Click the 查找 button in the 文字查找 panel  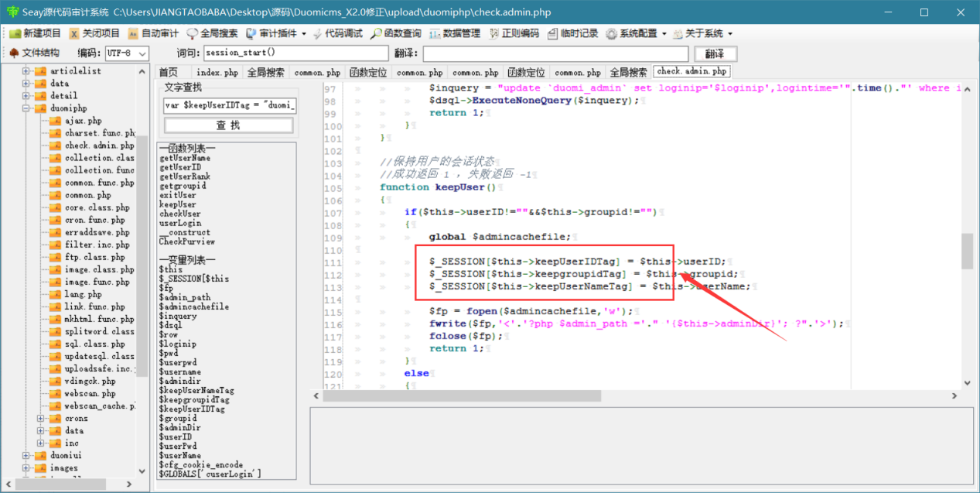point(228,125)
